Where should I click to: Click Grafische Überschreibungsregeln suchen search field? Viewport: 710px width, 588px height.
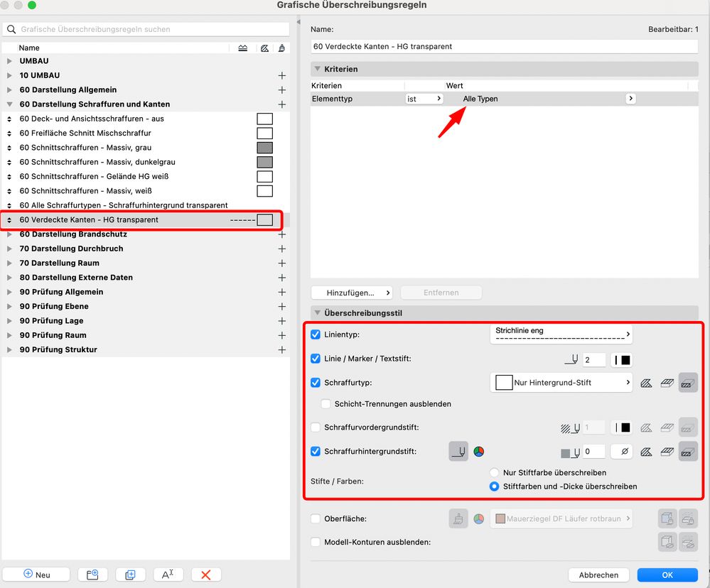pos(146,29)
